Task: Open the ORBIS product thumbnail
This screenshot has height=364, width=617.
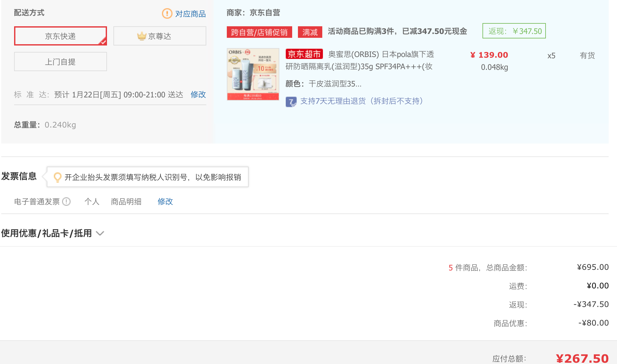Action: 253,74
